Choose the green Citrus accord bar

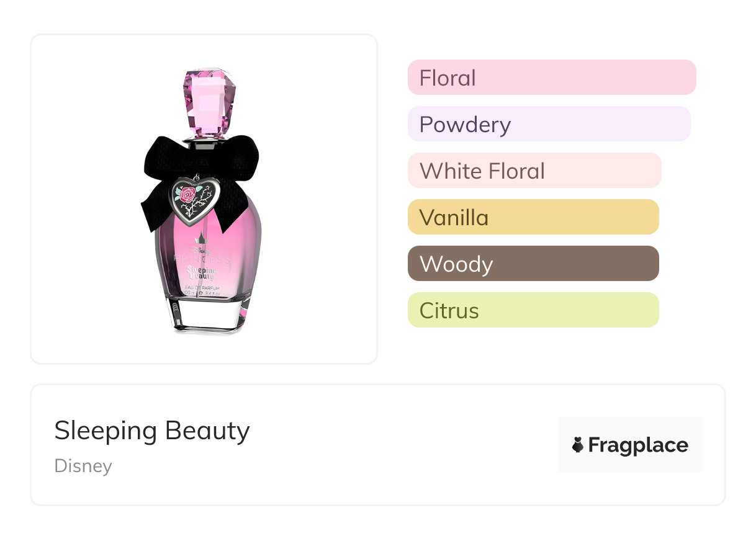(533, 310)
